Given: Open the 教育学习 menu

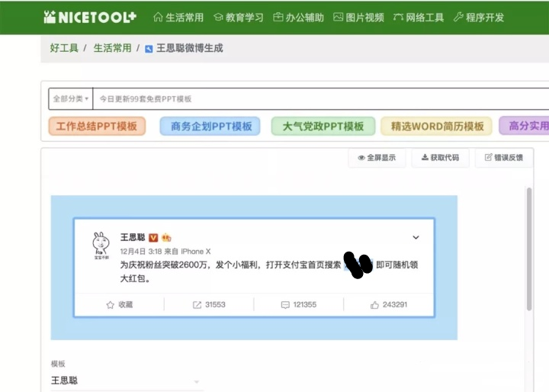Looking at the screenshot, I should pyautogui.click(x=239, y=18).
